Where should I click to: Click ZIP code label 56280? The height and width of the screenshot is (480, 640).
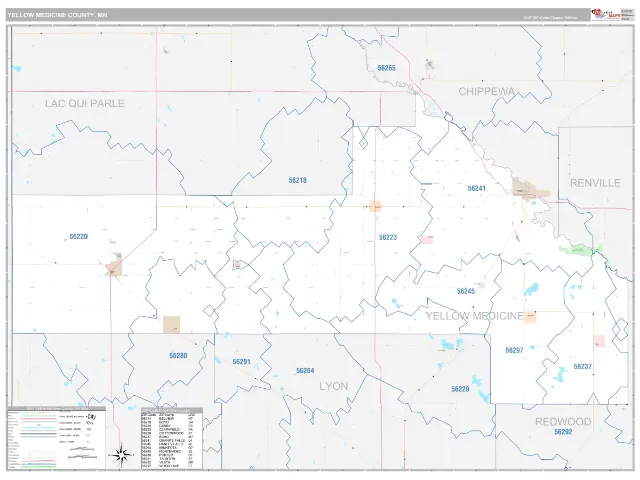(178, 356)
